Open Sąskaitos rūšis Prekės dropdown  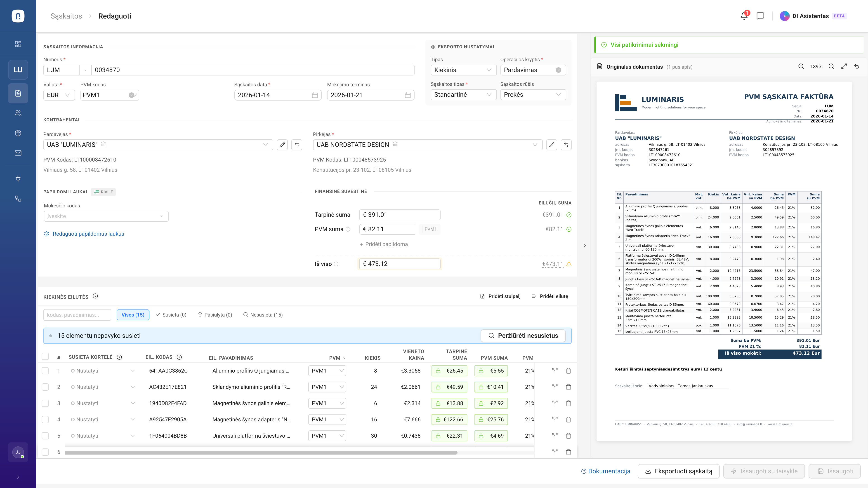[533, 95]
